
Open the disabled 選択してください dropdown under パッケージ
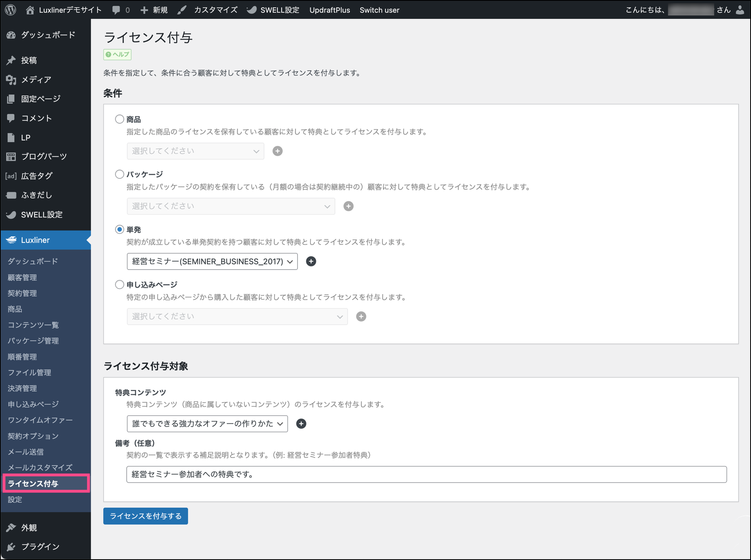pos(231,206)
